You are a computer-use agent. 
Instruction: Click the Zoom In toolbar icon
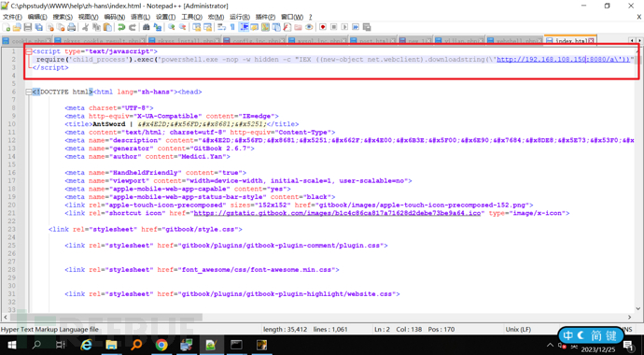tap(172, 27)
